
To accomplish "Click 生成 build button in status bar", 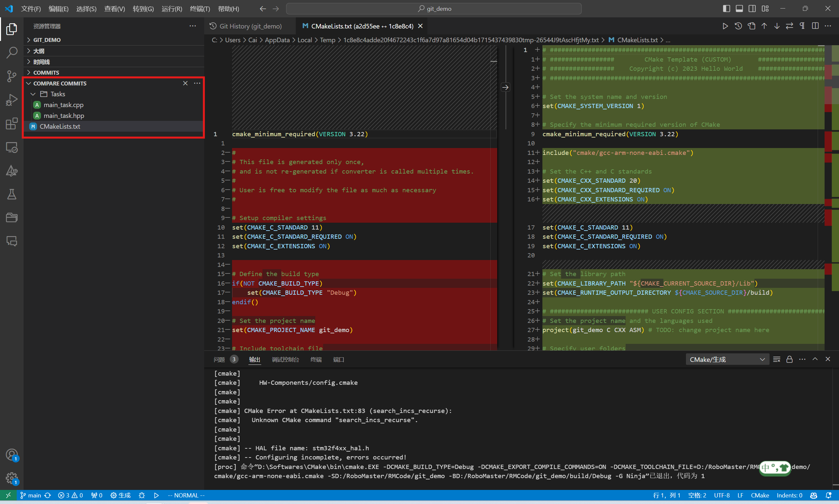I will pos(121,495).
